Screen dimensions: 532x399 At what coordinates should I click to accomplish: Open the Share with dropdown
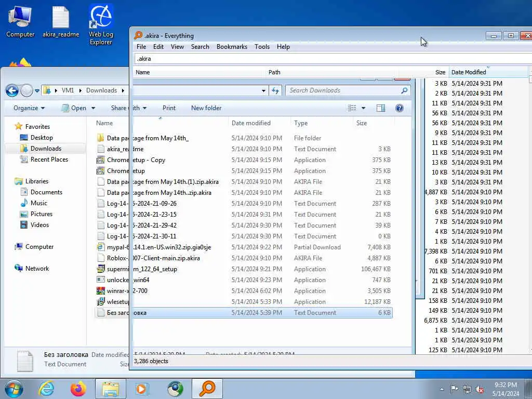tap(129, 108)
